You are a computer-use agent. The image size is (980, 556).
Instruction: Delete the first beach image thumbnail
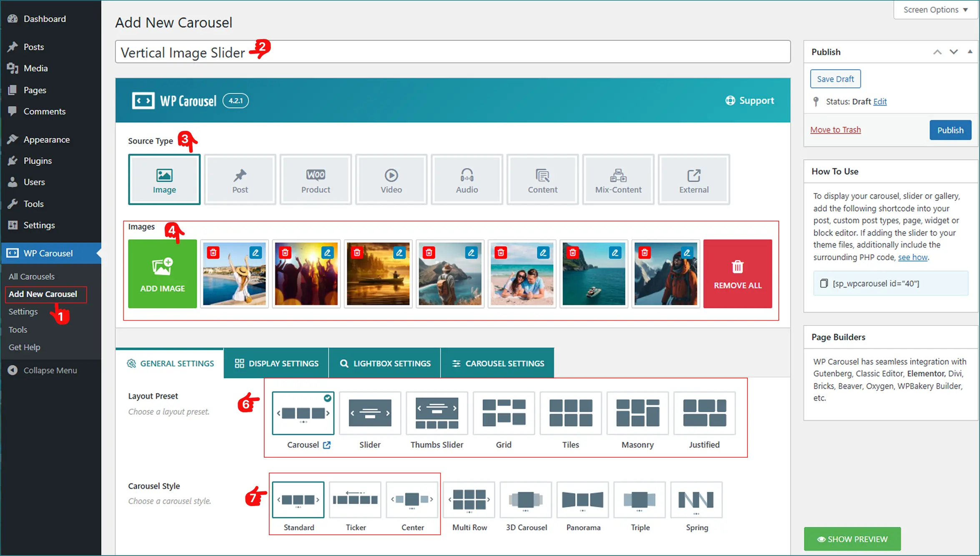point(213,253)
